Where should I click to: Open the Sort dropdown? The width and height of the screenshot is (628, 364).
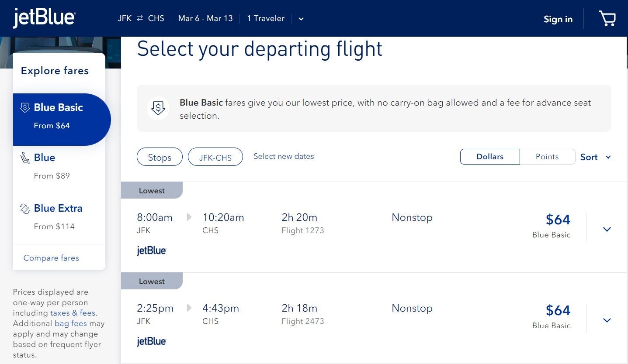[x=595, y=157]
